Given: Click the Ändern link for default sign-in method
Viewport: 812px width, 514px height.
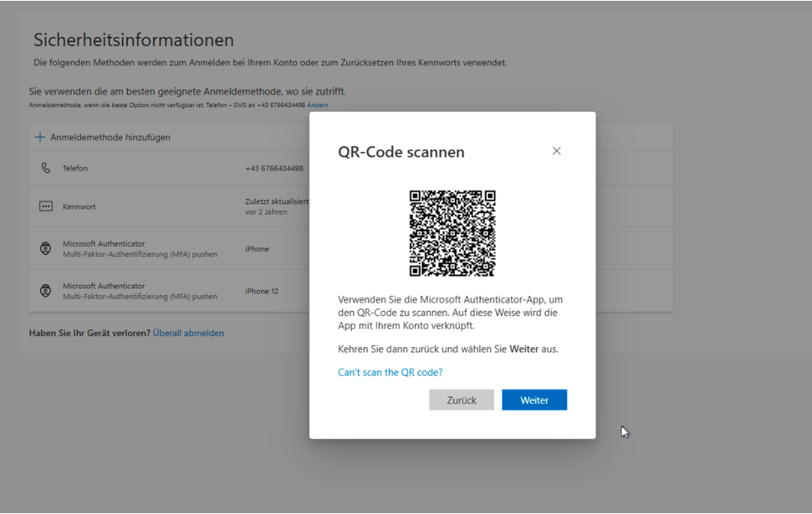Looking at the screenshot, I should 318,105.
